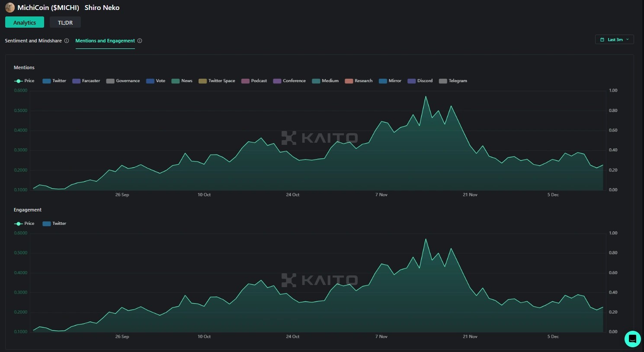Toggle the Farcaster series in the legend
Image resolution: width=644 pixels, height=352 pixels.
pos(86,81)
